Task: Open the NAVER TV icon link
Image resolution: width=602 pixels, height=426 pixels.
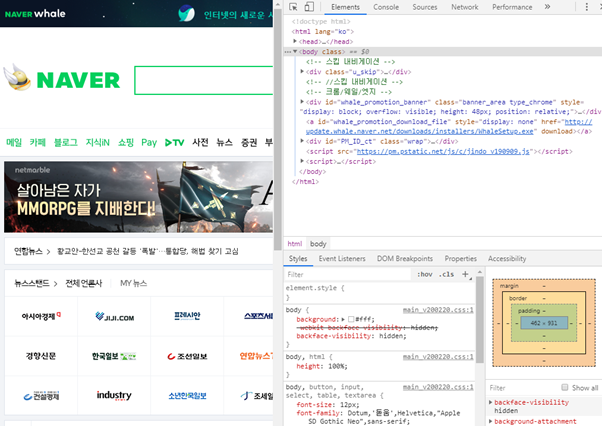Action: (x=175, y=143)
